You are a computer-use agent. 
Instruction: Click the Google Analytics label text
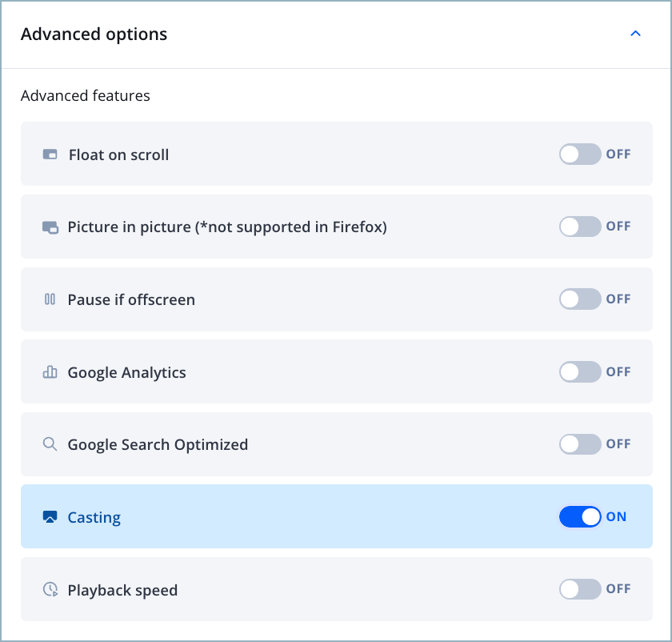pos(126,372)
